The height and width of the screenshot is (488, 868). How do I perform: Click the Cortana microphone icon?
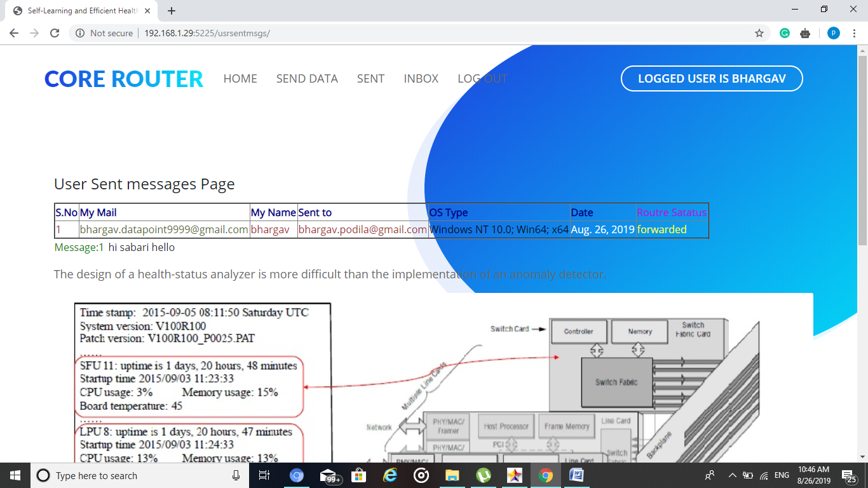tap(236, 475)
